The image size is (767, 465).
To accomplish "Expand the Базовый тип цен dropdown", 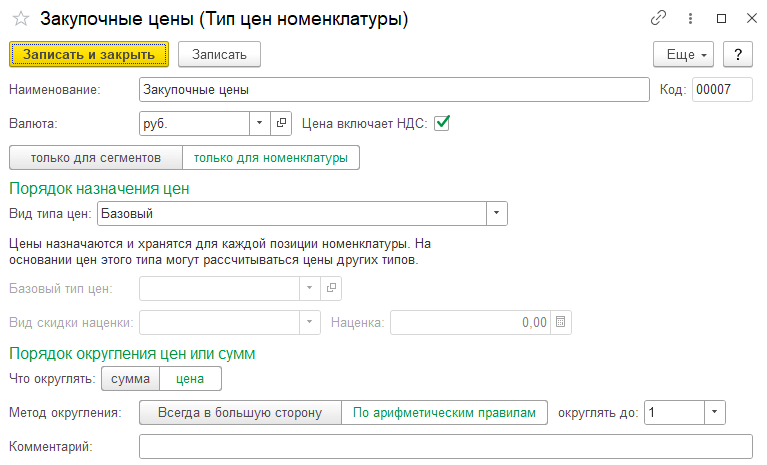I will point(310,288).
